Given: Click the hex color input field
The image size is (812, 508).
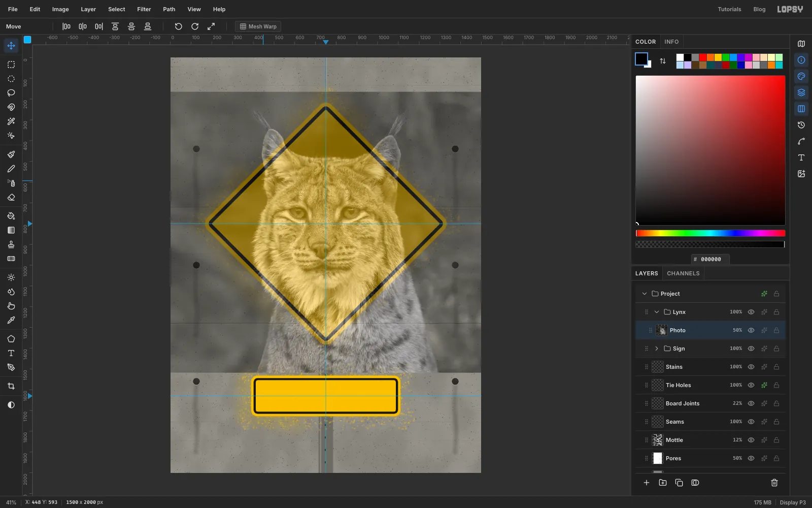Looking at the screenshot, I should [710, 259].
